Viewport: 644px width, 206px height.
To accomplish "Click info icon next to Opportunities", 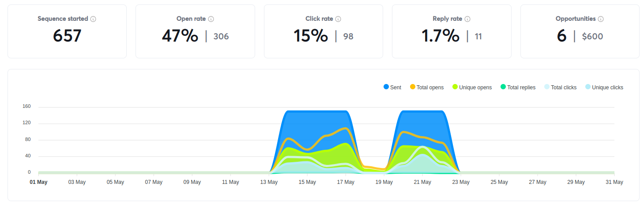I will pos(601,19).
